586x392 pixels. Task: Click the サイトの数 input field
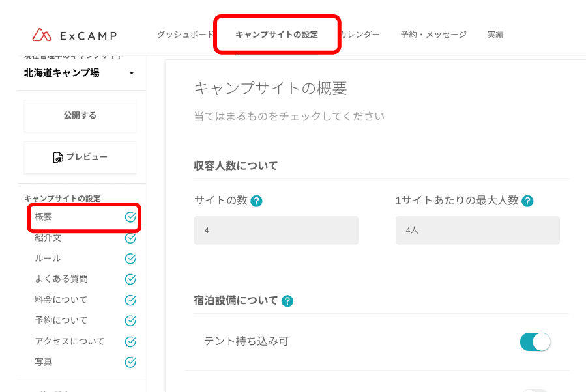(x=276, y=230)
